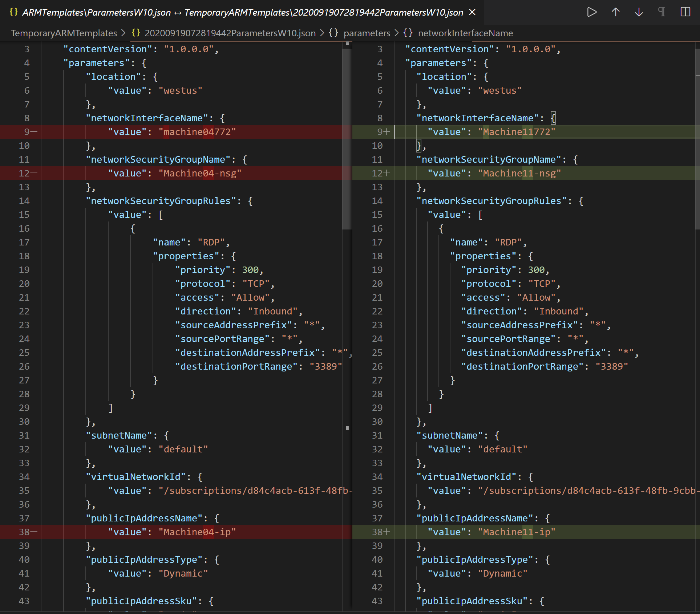This screenshot has height=614, width=700.
Task: Jump to the next diff change
Action: pos(639,12)
